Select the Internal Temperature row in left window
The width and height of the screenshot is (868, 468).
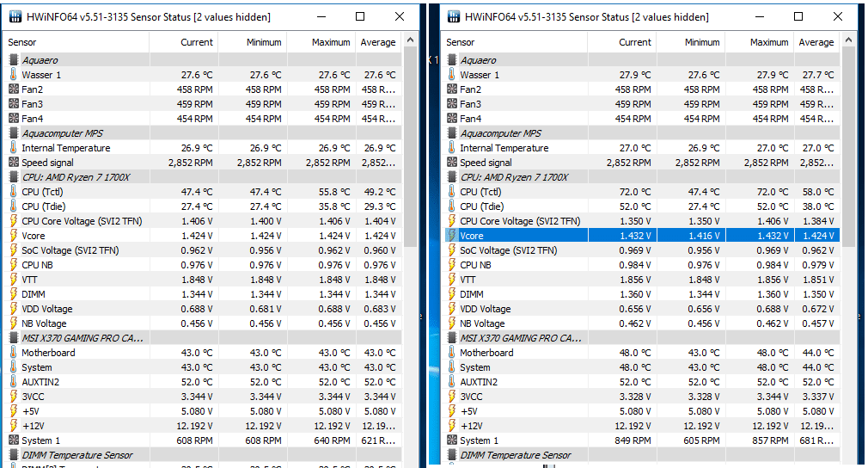203,148
